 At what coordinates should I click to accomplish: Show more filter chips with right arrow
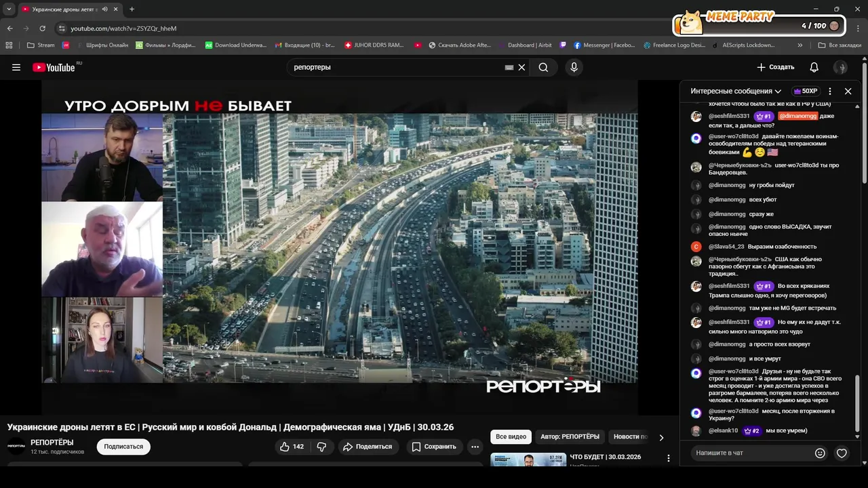coord(661,437)
